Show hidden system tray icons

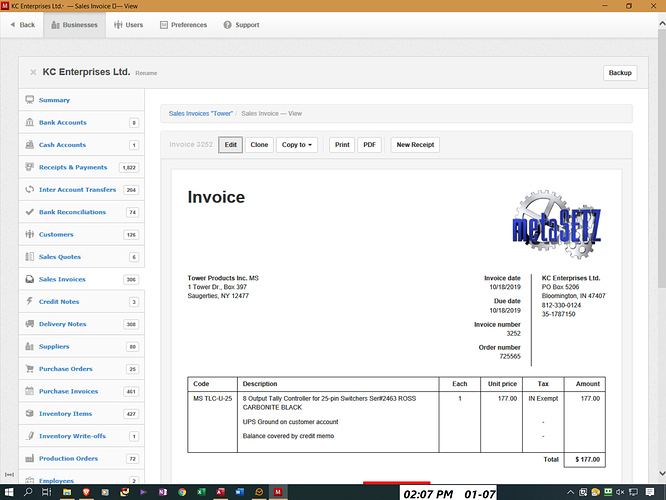click(x=570, y=492)
